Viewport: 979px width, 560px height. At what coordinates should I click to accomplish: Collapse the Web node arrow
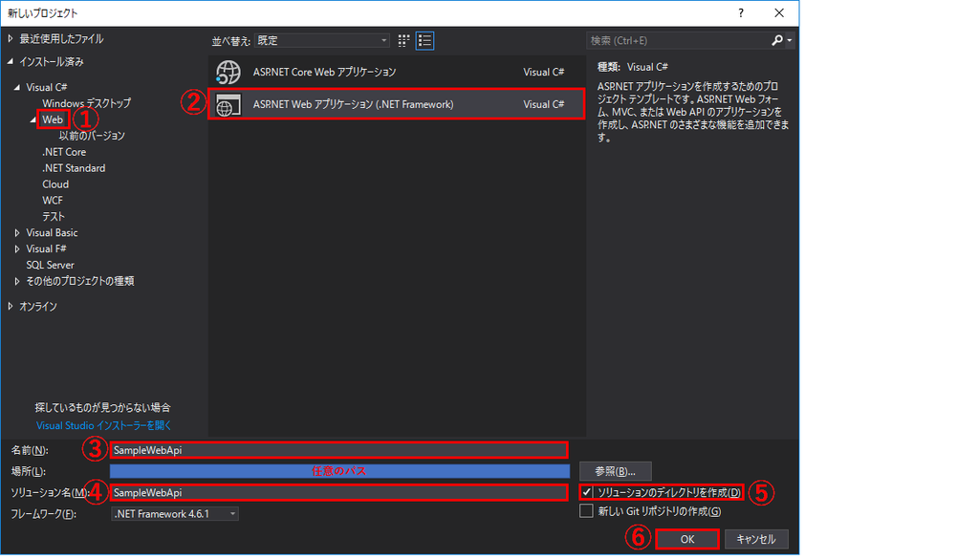33,119
